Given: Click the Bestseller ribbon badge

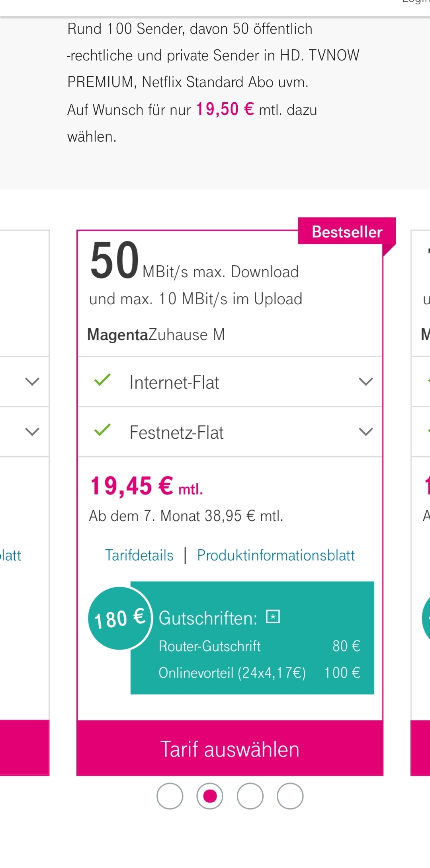Looking at the screenshot, I should 347,232.
